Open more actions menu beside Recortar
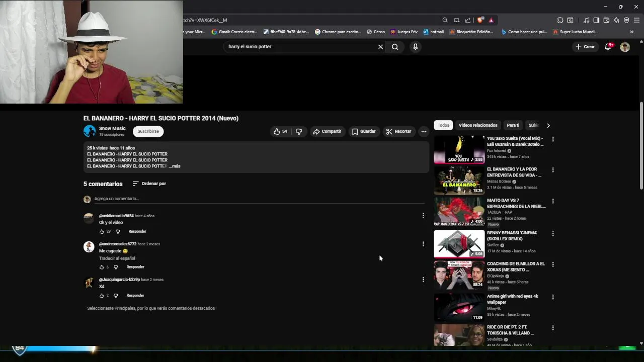Viewport: 644px width, 362px height. click(x=424, y=131)
